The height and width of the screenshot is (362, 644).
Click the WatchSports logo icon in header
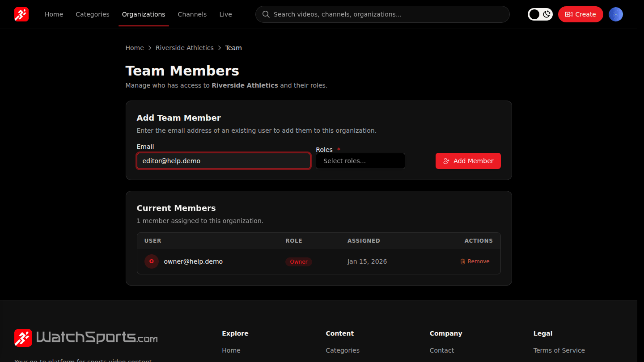[x=21, y=14]
